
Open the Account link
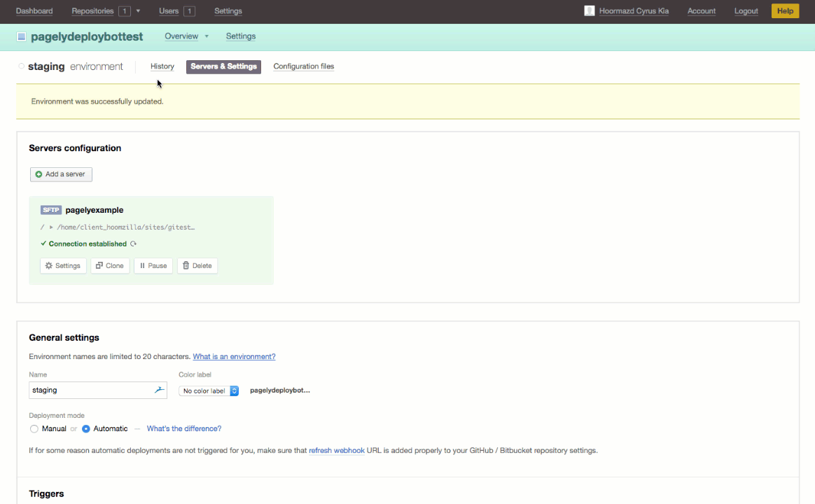coord(701,11)
